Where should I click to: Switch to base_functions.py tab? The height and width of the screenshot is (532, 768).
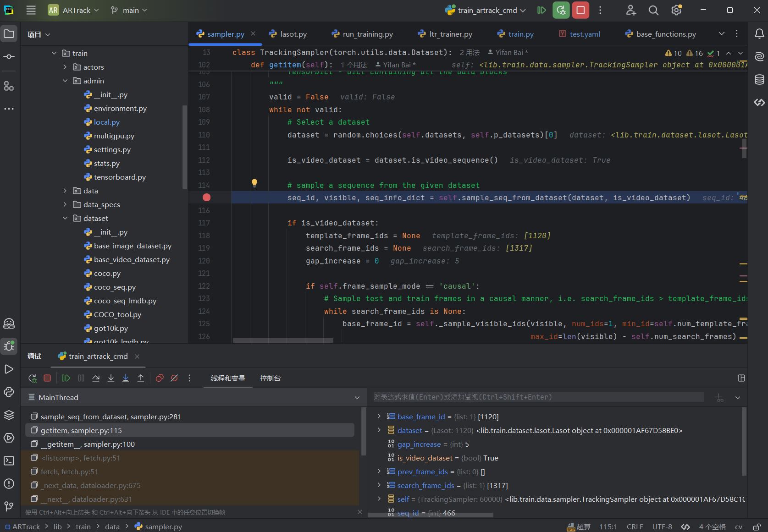pyautogui.click(x=661, y=34)
